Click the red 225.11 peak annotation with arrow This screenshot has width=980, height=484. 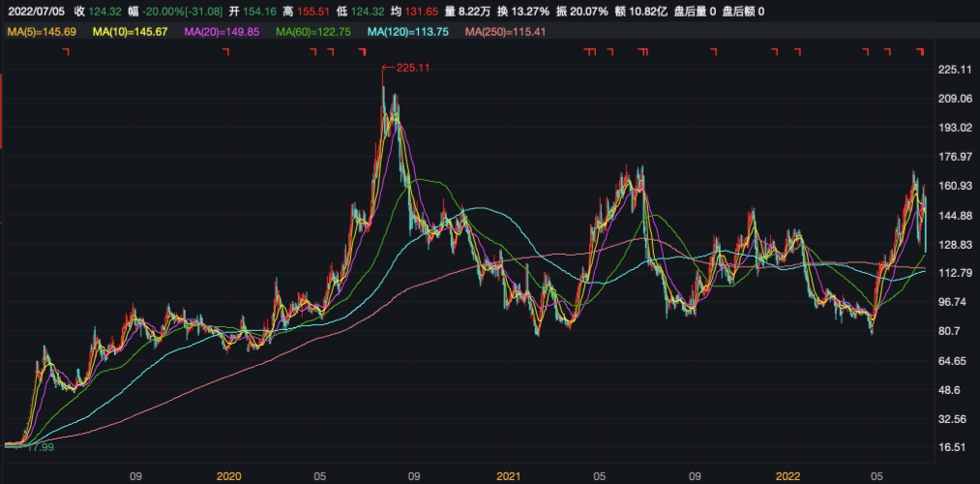coord(406,68)
